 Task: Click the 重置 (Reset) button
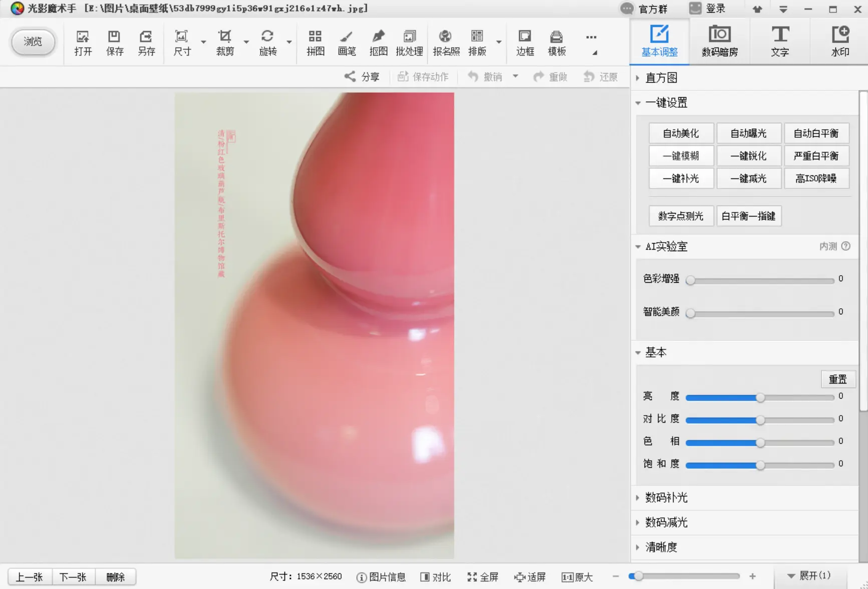(x=838, y=379)
